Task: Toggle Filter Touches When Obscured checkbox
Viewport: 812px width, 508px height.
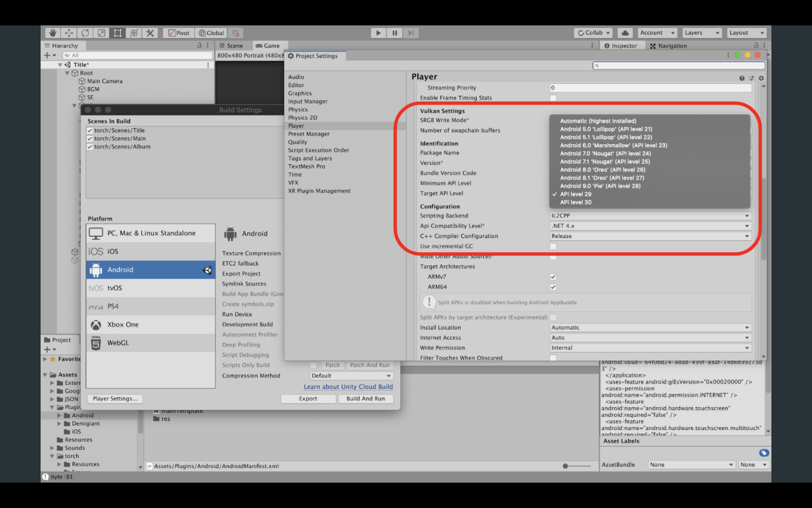Action: (553, 358)
